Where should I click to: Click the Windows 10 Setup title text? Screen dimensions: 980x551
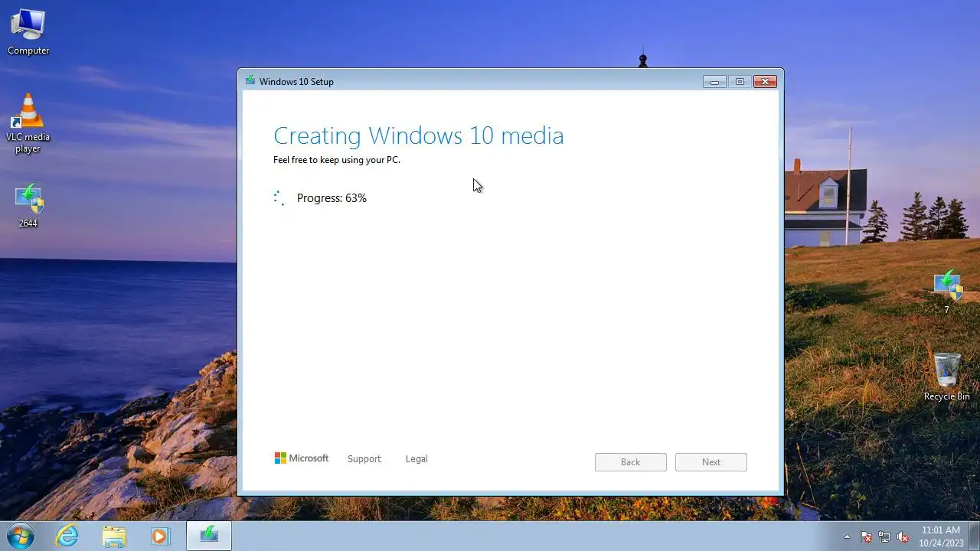point(296,82)
